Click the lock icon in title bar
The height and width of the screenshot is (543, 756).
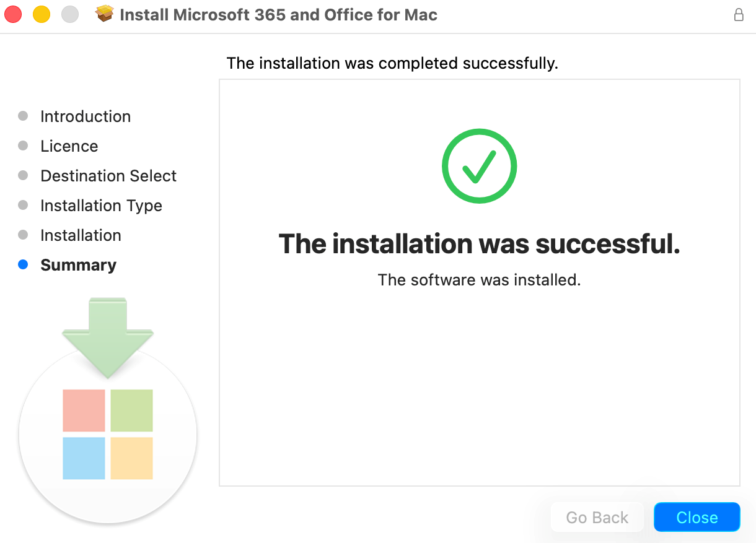(x=739, y=15)
